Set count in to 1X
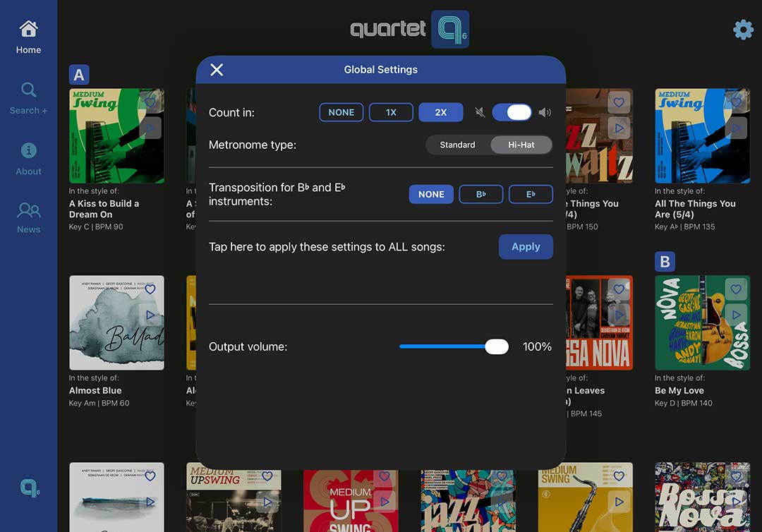 point(391,112)
